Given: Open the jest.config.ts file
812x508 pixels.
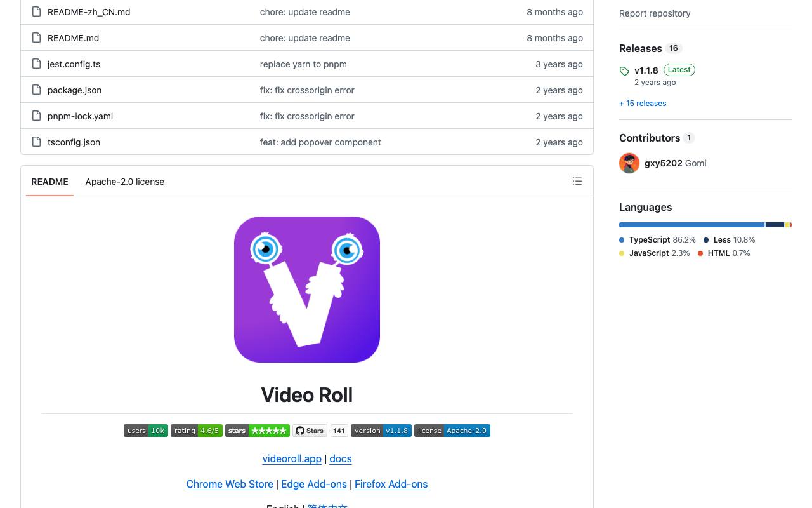Looking at the screenshot, I should (x=74, y=64).
